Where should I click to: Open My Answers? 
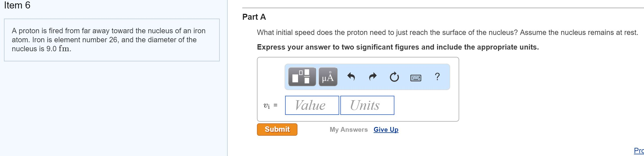[348, 130]
